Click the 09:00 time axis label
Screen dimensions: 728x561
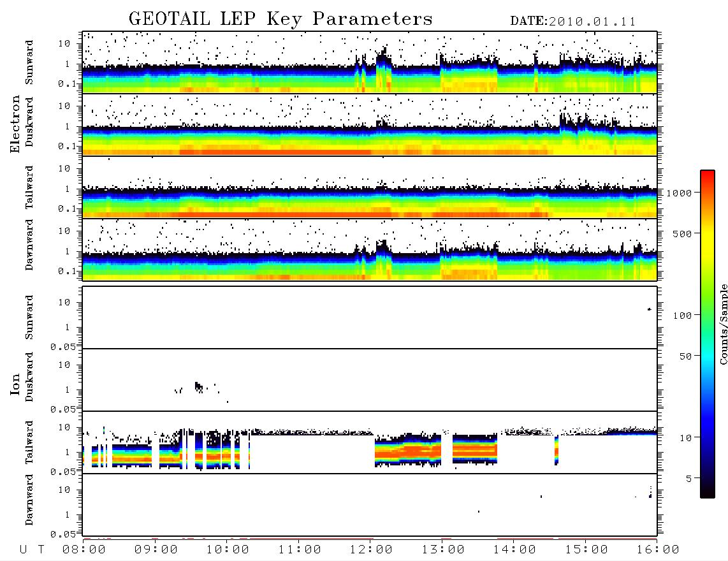(x=156, y=550)
